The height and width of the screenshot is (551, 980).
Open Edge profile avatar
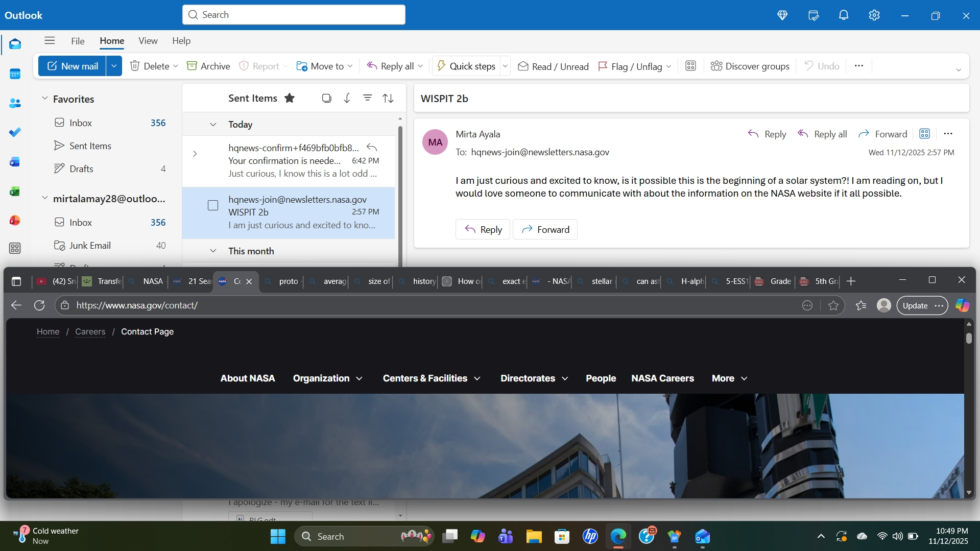(x=884, y=305)
